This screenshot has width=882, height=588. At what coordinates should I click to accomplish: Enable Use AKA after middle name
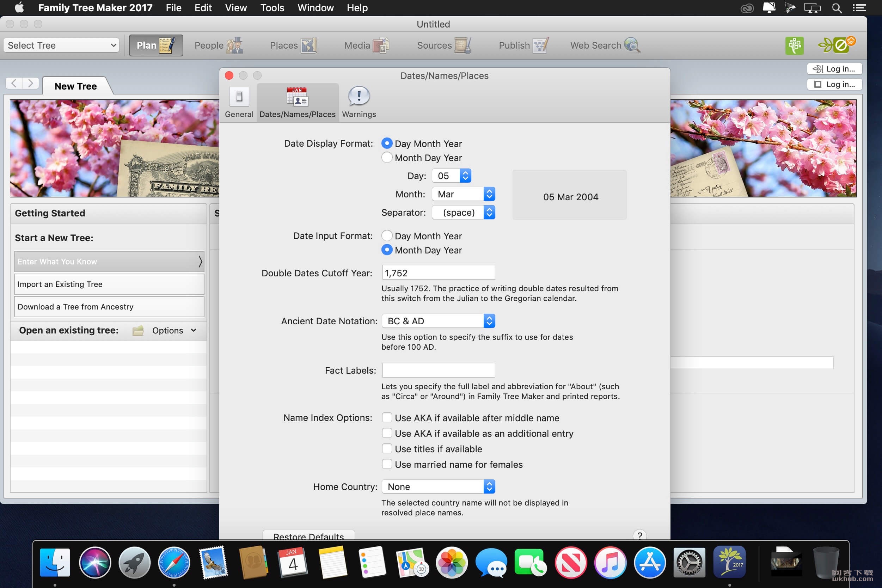[387, 418]
